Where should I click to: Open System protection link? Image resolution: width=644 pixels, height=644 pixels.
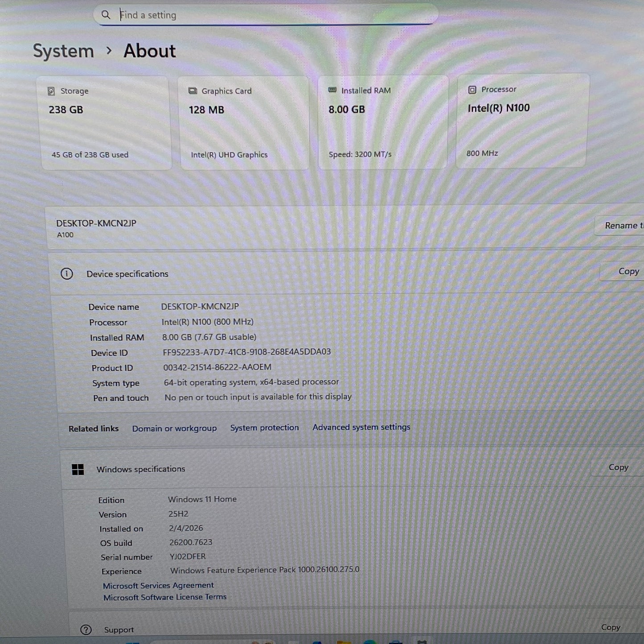(264, 428)
